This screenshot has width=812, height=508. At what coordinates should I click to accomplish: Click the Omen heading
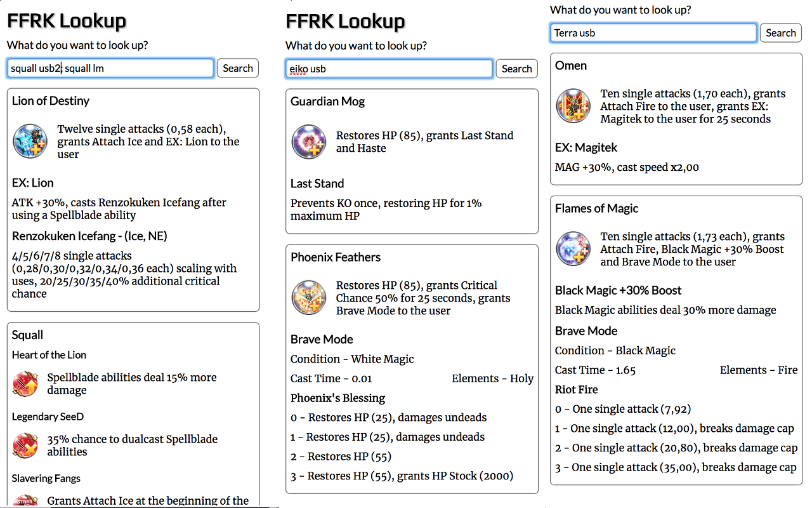point(571,65)
